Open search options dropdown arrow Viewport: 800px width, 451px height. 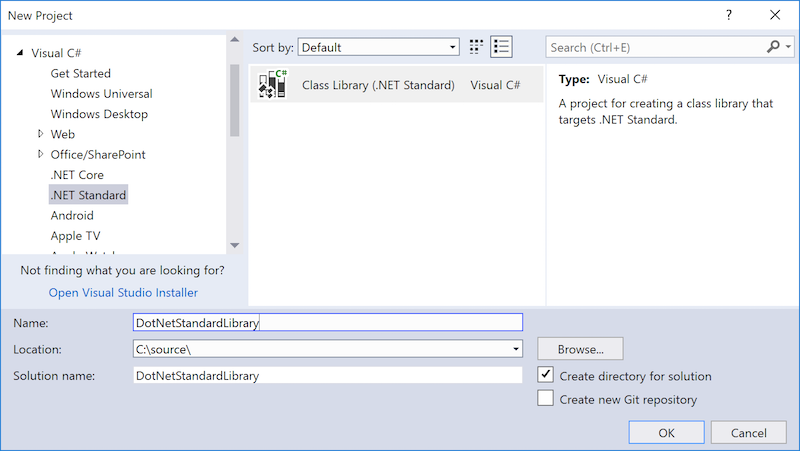(789, 47)
